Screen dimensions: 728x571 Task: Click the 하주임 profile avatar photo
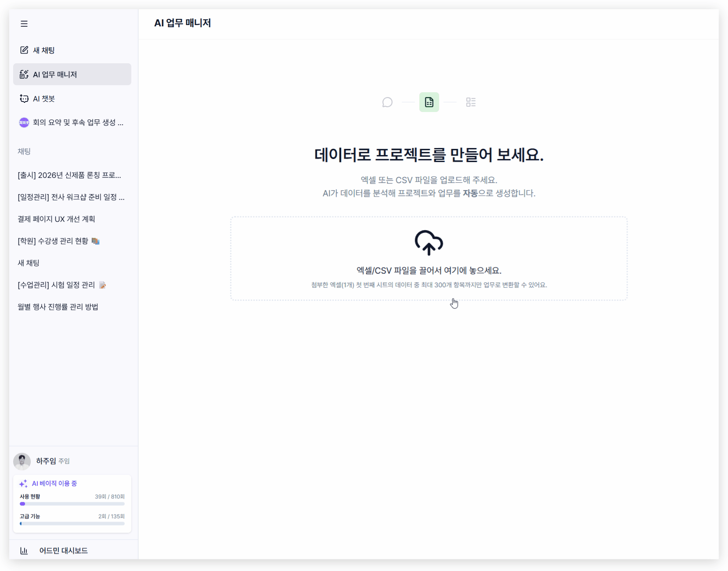[22, 461]
